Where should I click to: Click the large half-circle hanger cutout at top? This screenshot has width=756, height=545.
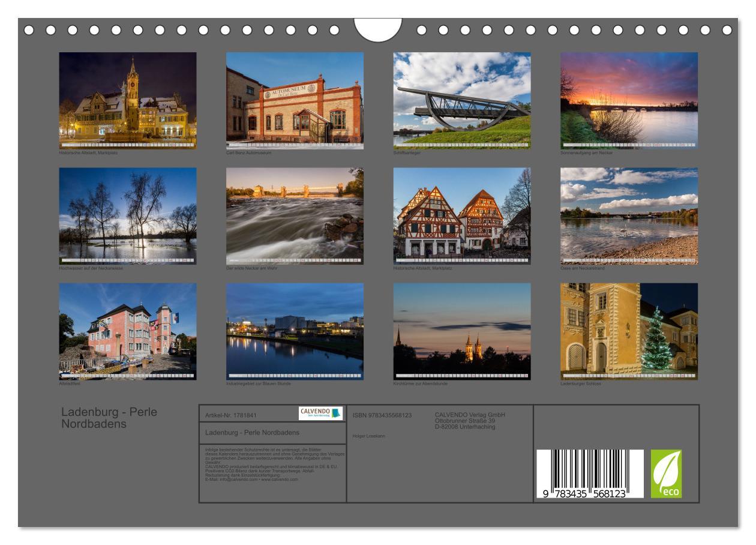click(377, 29)
